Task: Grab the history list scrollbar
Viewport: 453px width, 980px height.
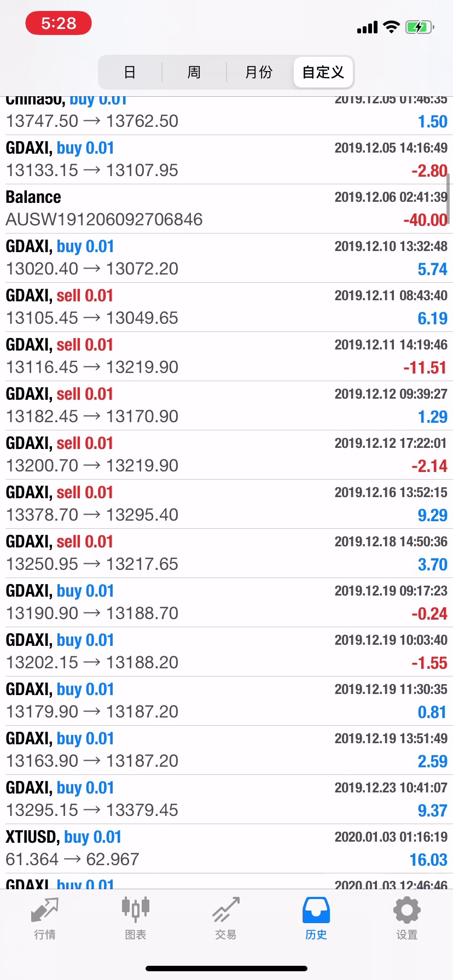Action: (448, 197)
